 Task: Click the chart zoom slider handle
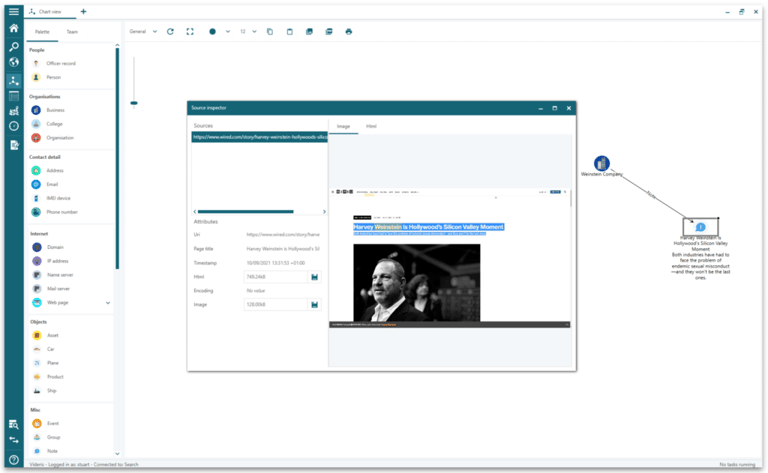(x=134, y=103)
